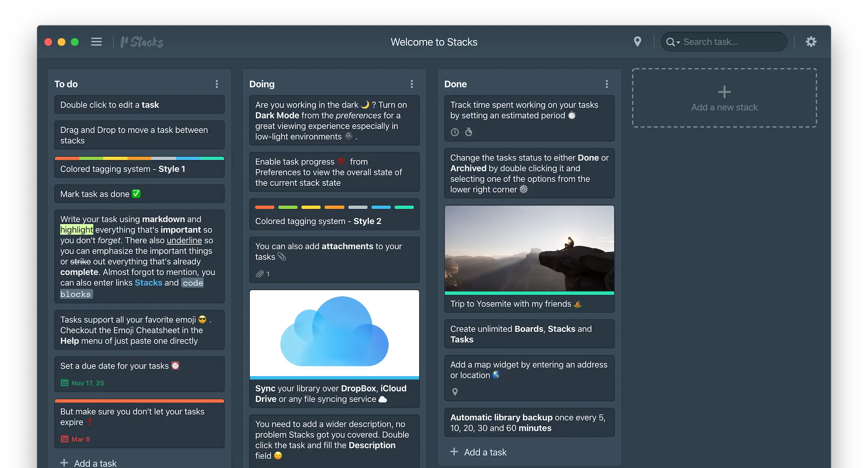Open the app settings gear
The width and height of the screenshot is (868, 468).
pos(811,42)
